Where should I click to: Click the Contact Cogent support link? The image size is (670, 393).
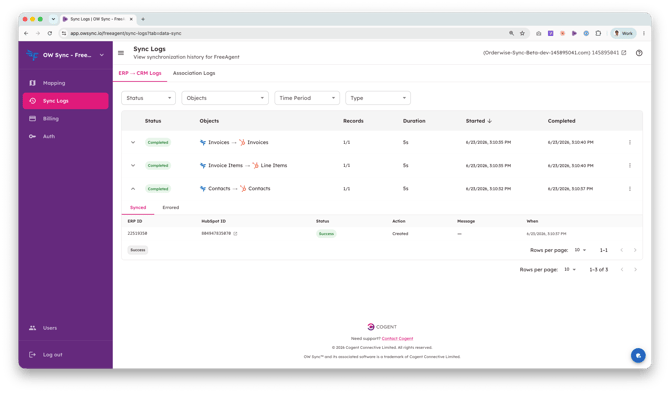tap(397, 338)
